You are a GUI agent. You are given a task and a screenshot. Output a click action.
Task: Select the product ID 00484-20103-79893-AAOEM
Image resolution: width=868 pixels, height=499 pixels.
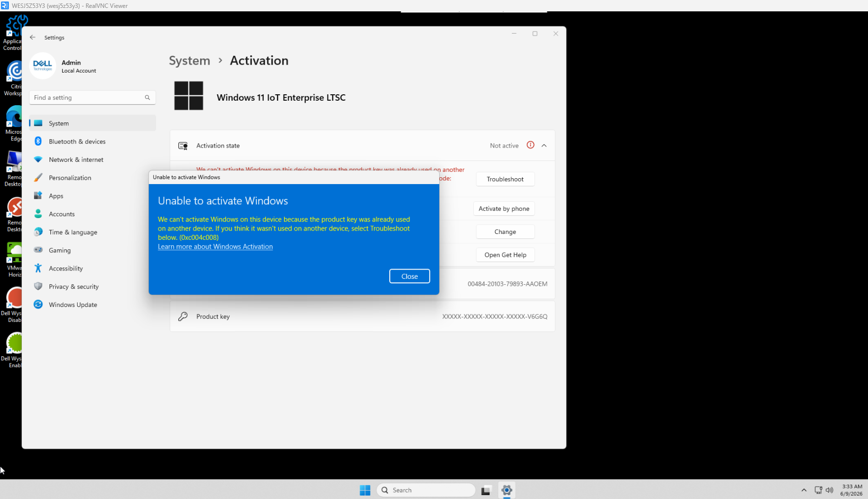point(507,284)
